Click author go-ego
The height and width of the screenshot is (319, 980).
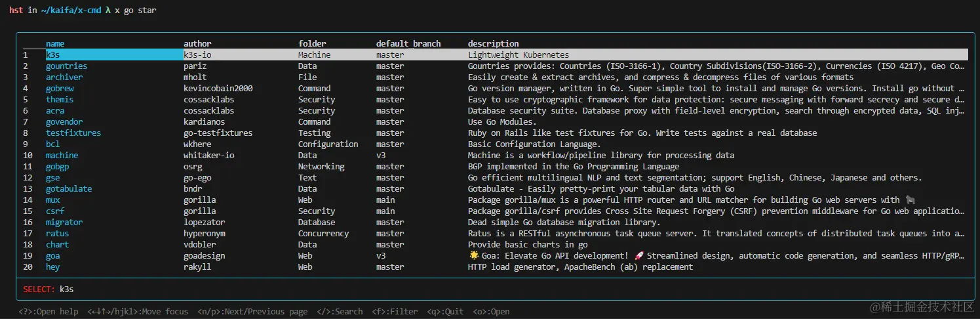[x=197, y=178]
